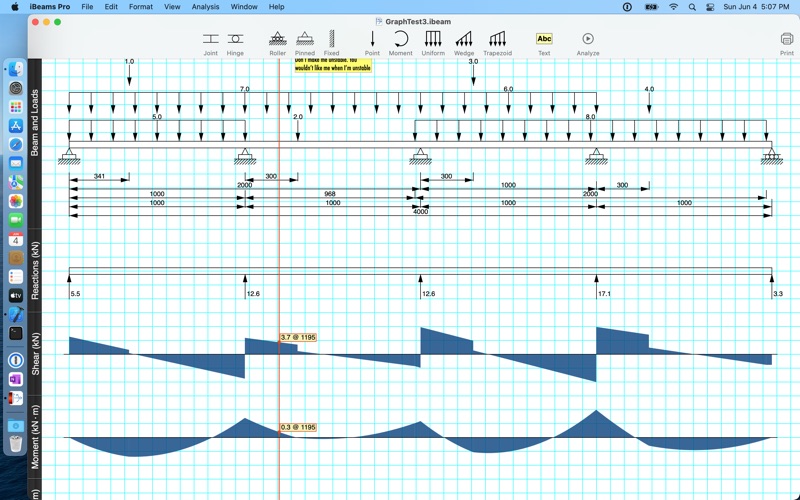Viewport: 800px width, 500px height.
Task: Select the Point load tool
Action: click(x=372, y=43)
